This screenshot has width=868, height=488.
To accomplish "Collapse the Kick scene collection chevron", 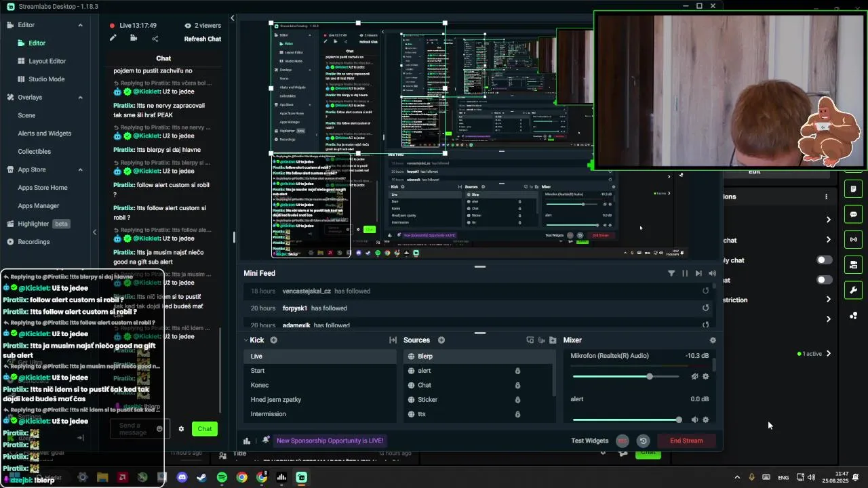I will point(246,340).
